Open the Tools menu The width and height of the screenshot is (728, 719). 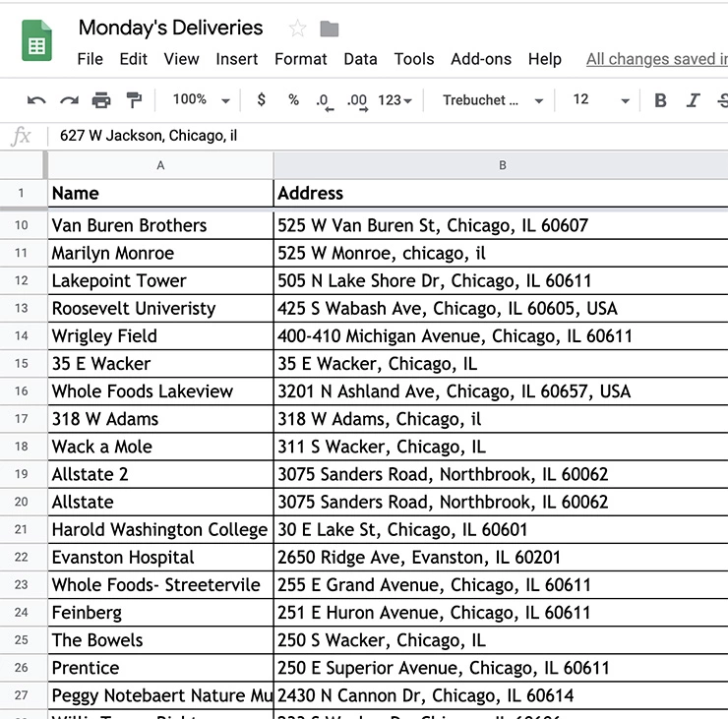(414, 59)
